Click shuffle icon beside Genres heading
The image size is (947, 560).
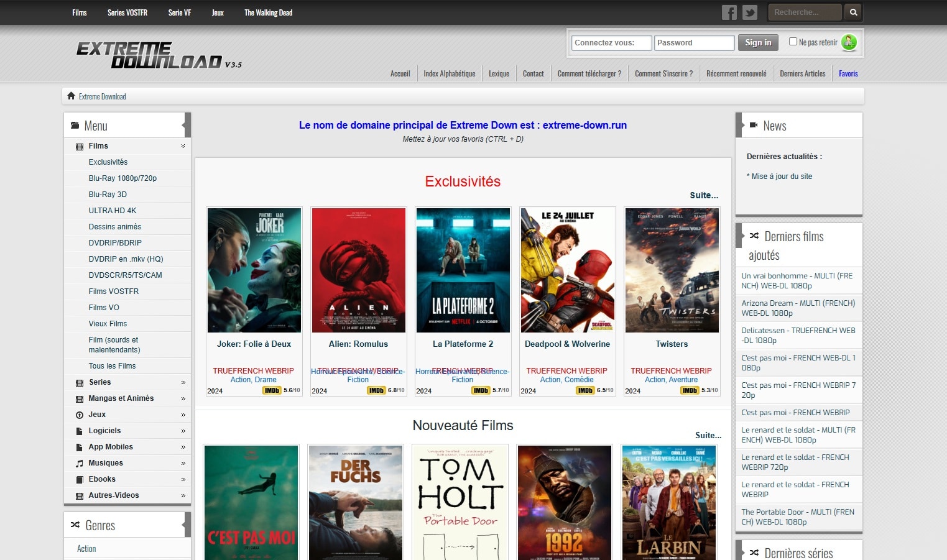pos(75,525)
